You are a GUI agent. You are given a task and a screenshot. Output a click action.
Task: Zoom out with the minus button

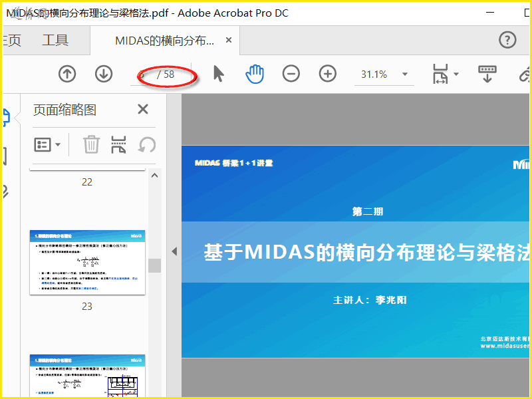click(x=291, y=74)
